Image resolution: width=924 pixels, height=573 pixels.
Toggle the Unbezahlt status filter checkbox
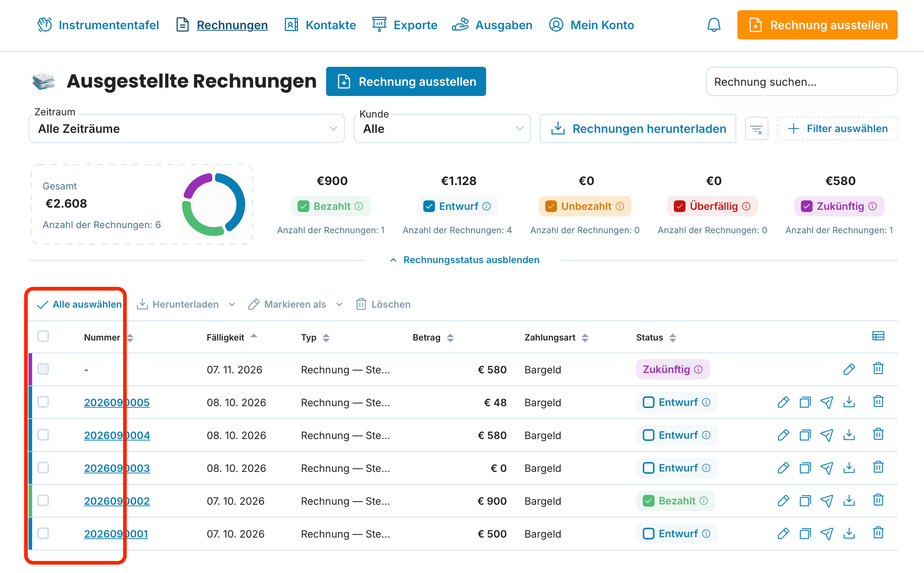[551, 207]
